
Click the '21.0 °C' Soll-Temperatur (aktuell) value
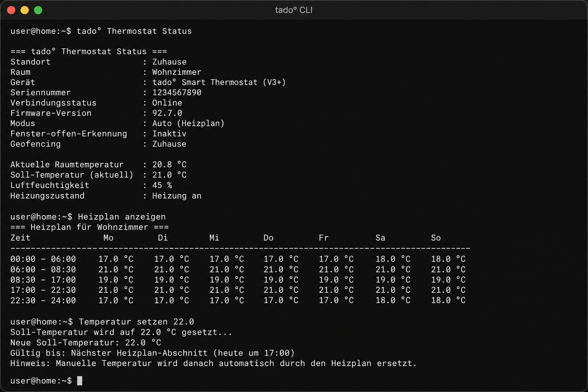point(169,175)
